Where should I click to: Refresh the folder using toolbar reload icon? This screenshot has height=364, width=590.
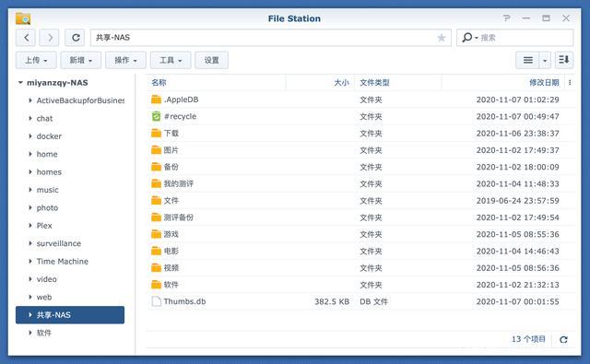(76, 38)
